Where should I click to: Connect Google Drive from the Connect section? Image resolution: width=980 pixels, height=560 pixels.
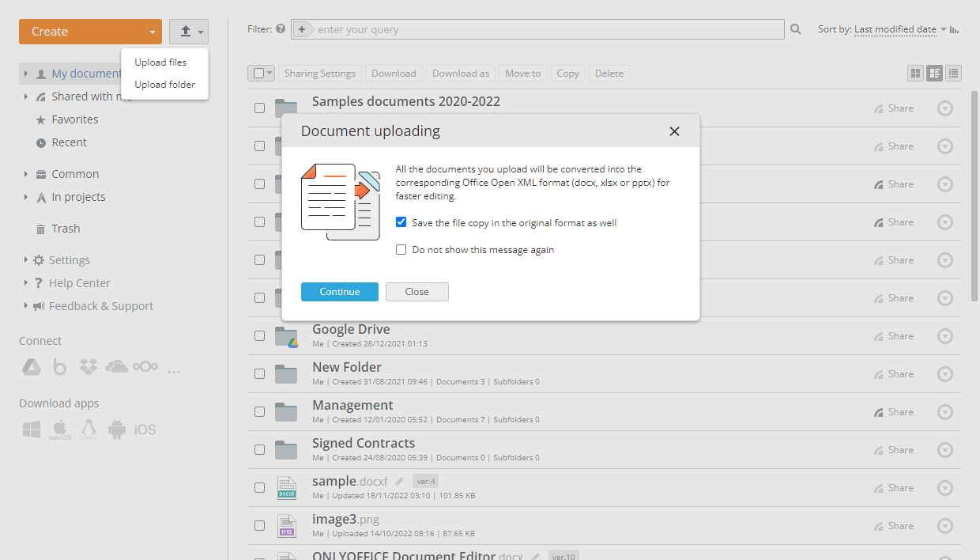(32, 366)
